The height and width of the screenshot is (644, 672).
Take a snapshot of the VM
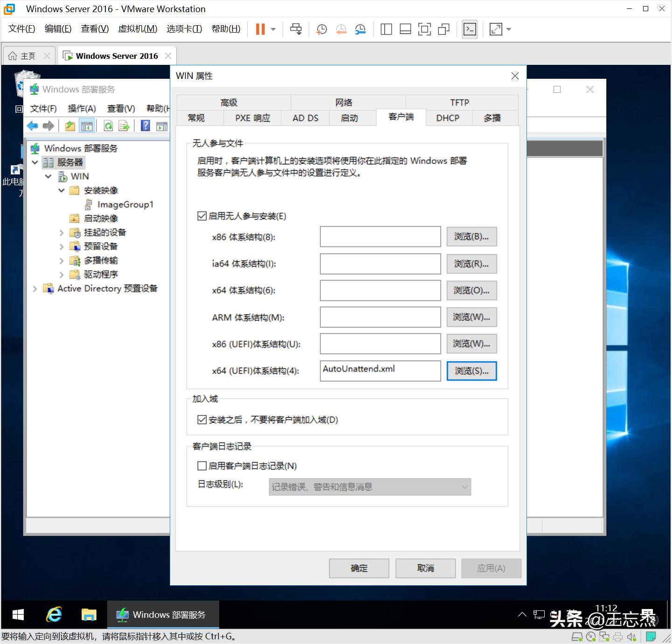321,29
